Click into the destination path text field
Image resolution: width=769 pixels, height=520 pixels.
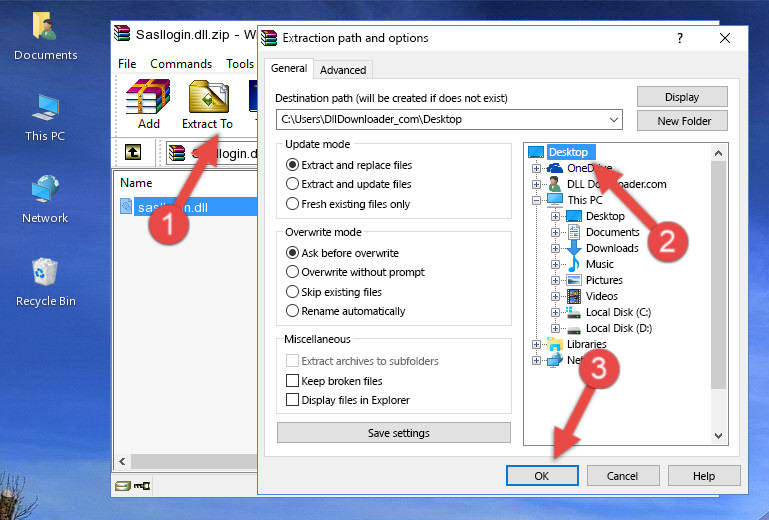point(440,120)
